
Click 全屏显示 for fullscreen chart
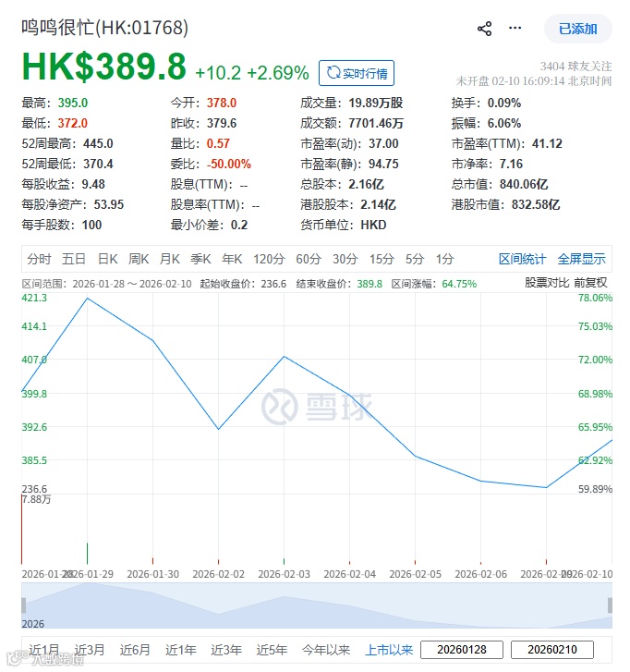[x=581, y=259]
